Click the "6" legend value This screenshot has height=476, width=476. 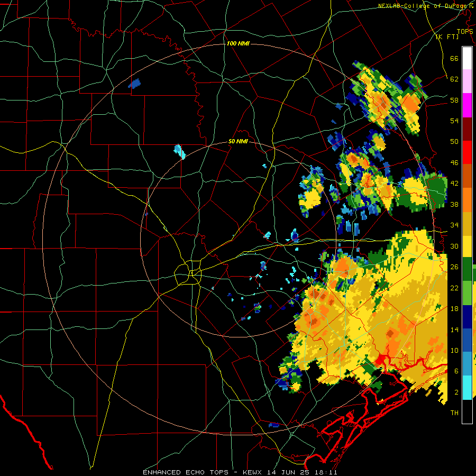point(456,371)
